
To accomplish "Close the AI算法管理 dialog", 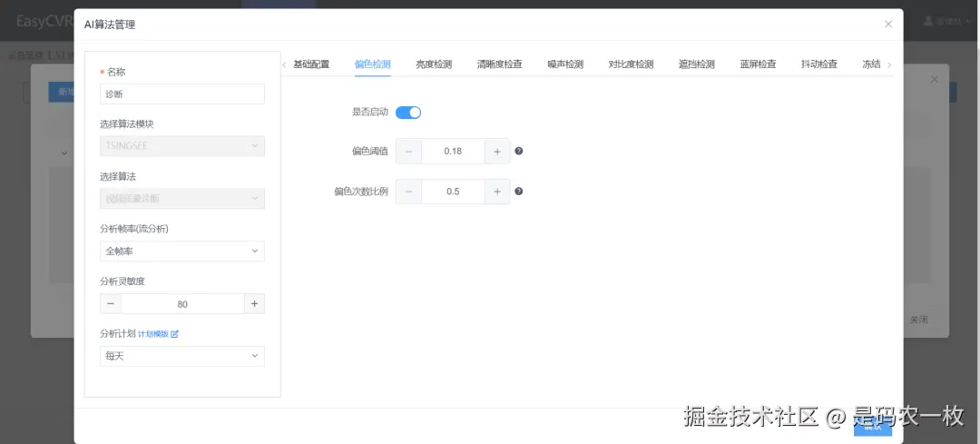I will (x=888, y=25).
